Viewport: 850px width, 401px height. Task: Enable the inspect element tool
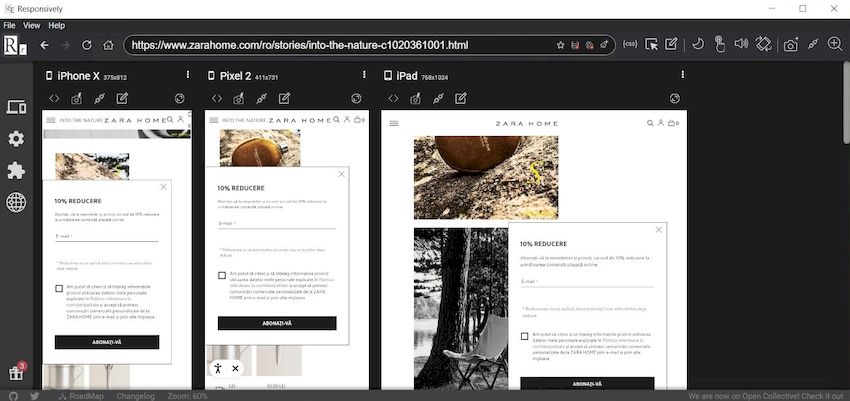[x=651, y=44]
